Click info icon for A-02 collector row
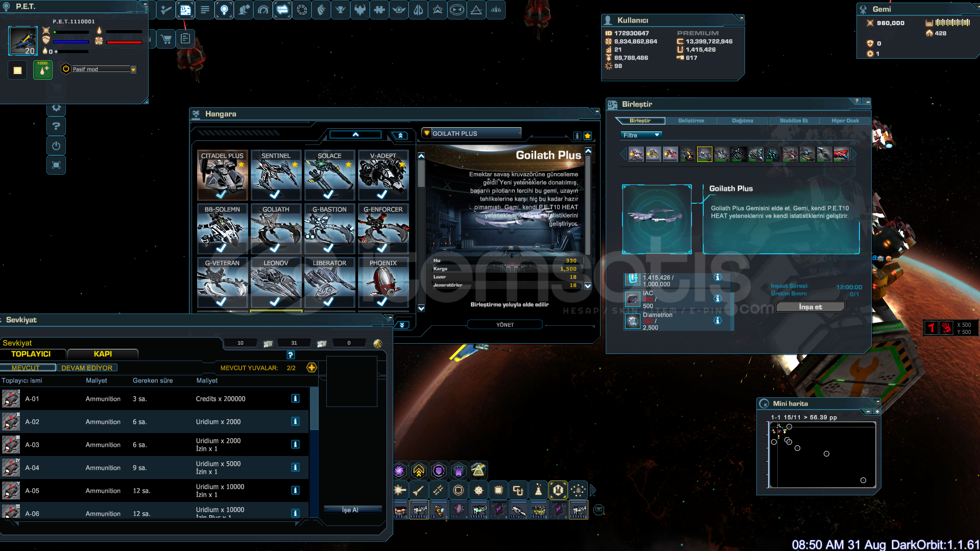 [x=295, y=421]
